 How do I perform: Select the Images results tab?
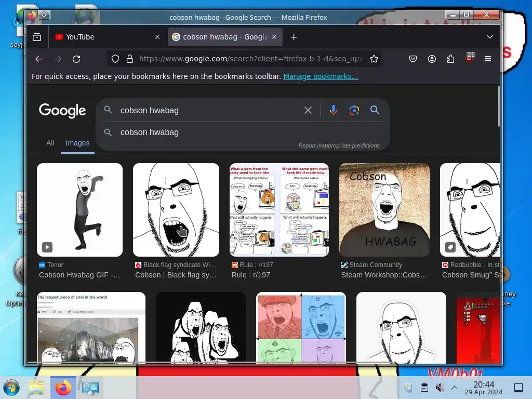click(x=78, y=143)
